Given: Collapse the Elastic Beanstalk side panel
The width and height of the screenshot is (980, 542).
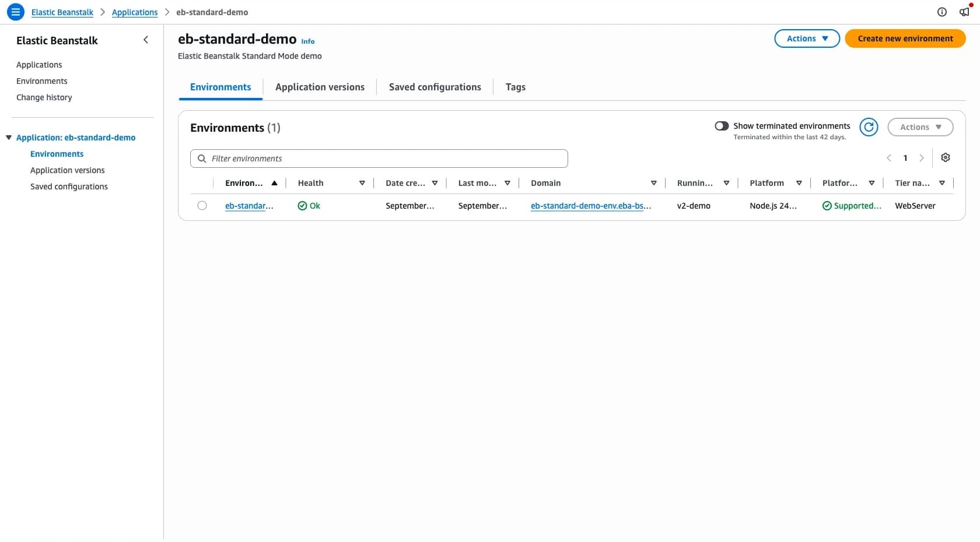Looking at the screenshot, I should tap(146, 40).
